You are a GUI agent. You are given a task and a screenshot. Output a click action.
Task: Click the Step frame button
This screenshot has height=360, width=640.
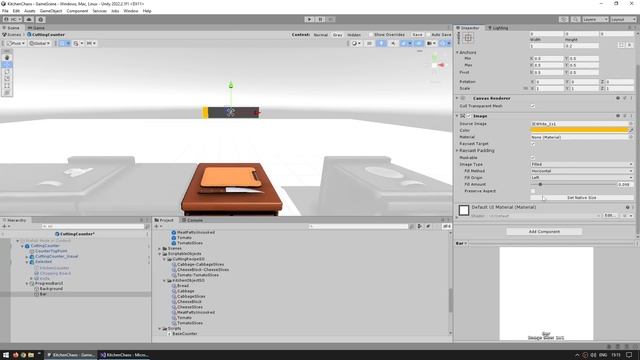[x=331, y=19]
